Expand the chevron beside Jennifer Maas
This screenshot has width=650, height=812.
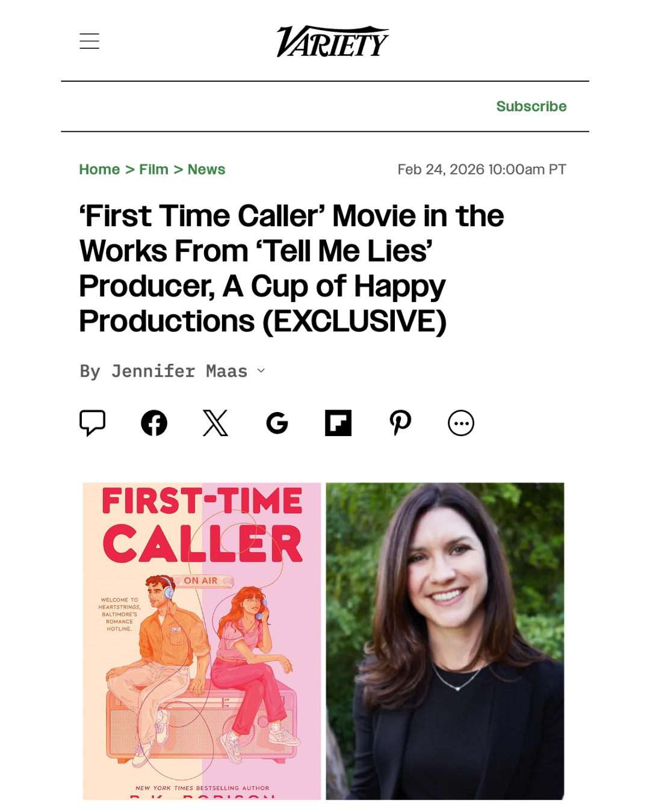pos(261,371)
